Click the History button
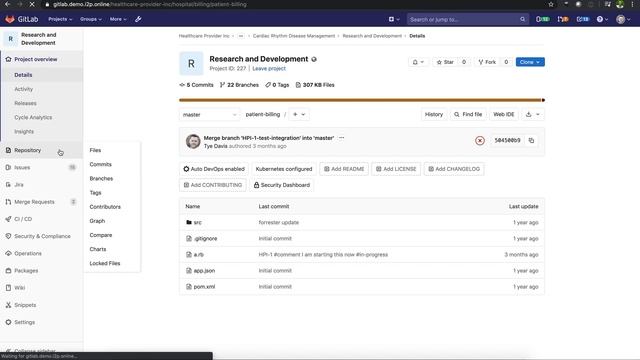The width and height of the screenshot is (640, 360). 433,115
